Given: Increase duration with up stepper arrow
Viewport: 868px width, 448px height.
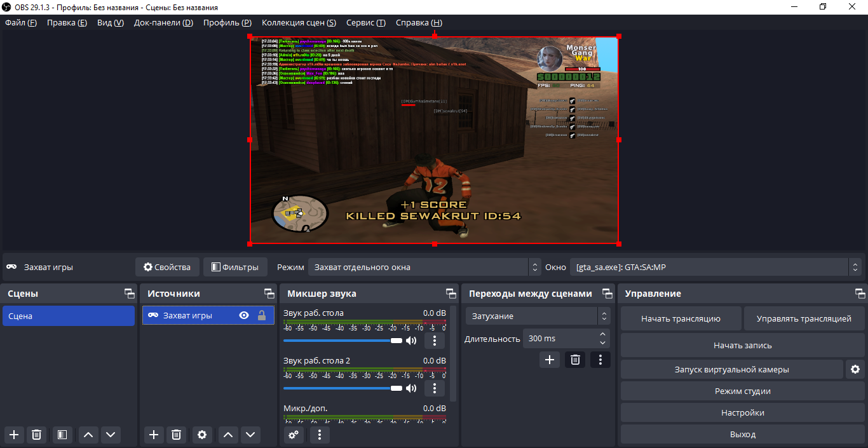Looking at the screenshot, I should point(602,334).
